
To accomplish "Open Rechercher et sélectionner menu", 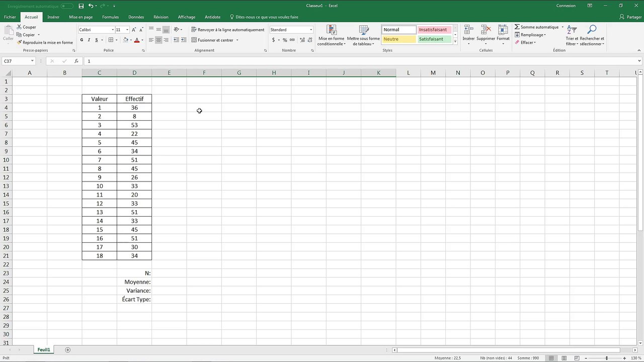I will (x=592, y=35).
